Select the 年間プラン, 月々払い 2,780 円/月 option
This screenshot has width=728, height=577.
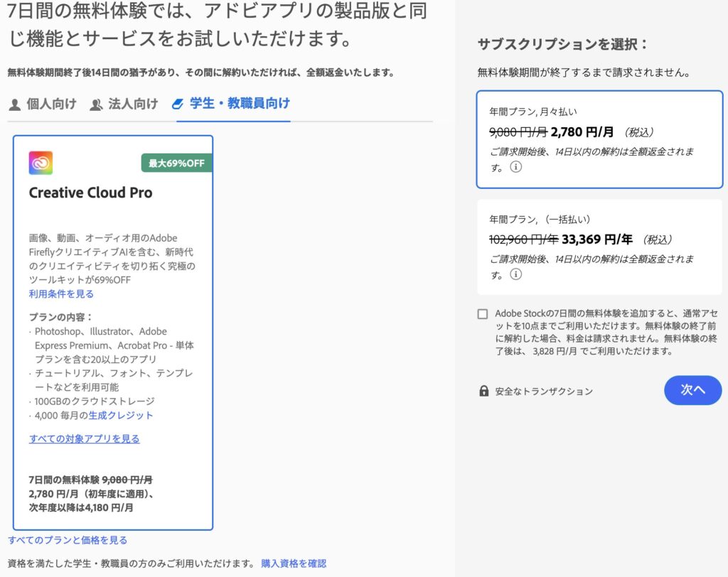pos(599,140)
